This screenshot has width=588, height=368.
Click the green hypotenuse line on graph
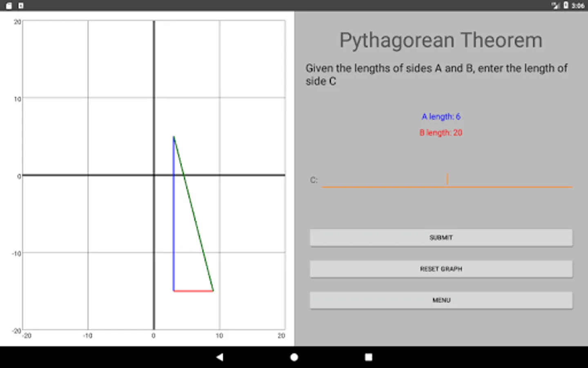(x=194, y=213)
